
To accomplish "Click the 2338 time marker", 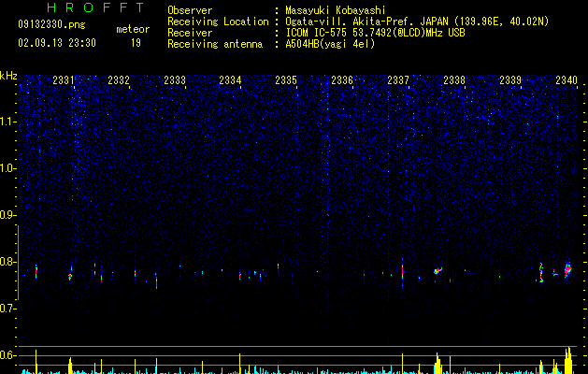I will (454, 80).
